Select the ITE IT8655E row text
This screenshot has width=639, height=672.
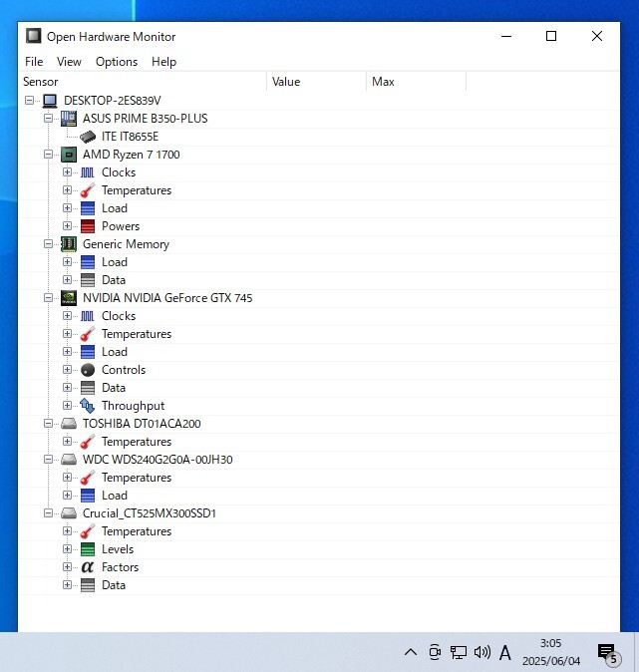point(130,137)
